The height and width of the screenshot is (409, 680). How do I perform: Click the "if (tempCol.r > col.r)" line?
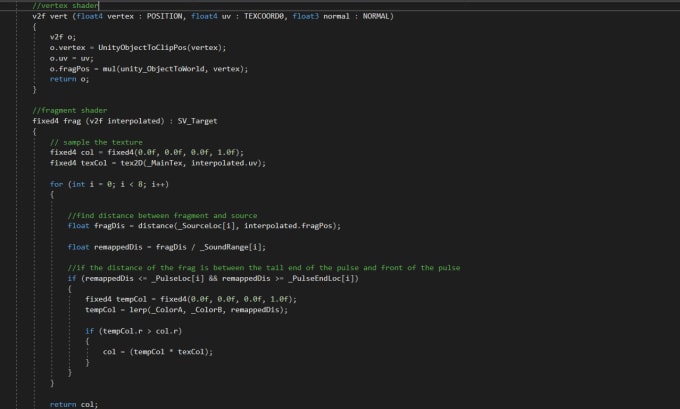pyautogui.click(x=134, y=331)
